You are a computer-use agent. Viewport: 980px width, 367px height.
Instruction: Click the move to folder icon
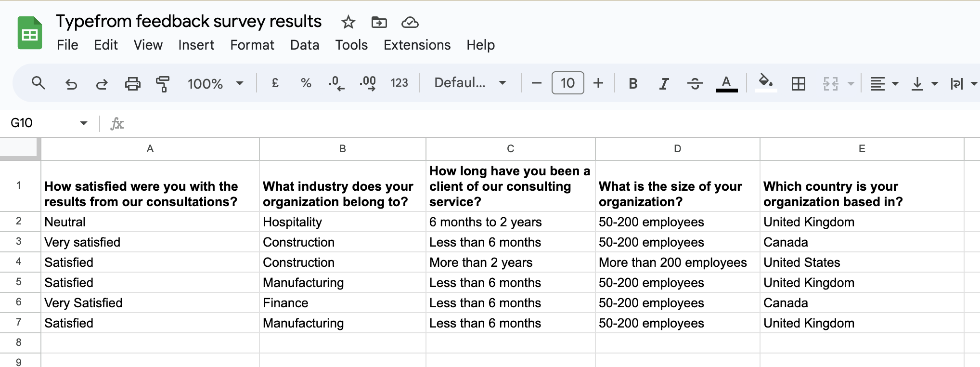click(x=379, y=22)
